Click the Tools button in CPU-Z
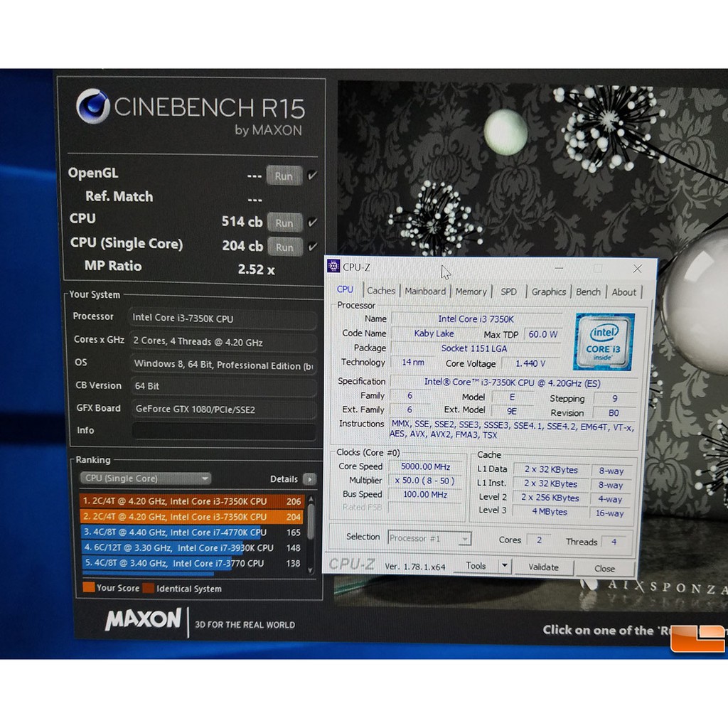Screen dimensions: 728x728 pos(476,565)
